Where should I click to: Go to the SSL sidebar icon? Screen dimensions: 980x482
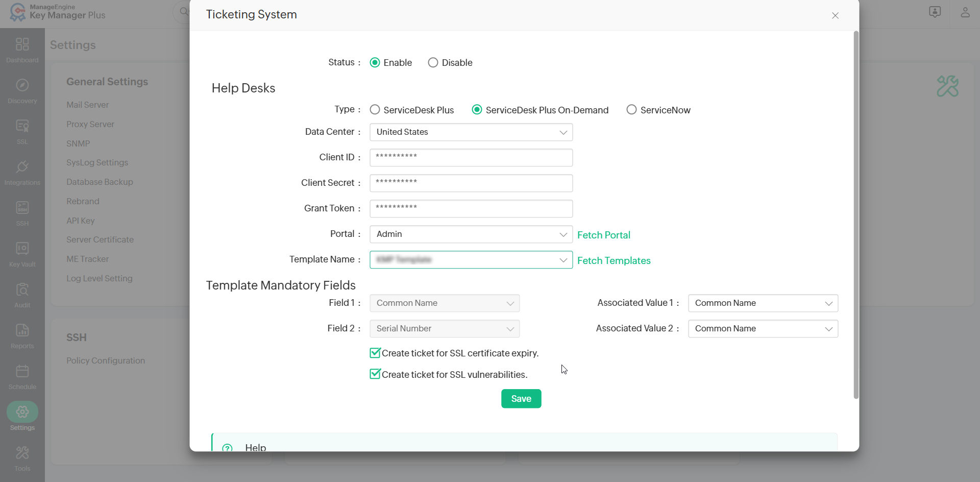click(x=22, y=131)
